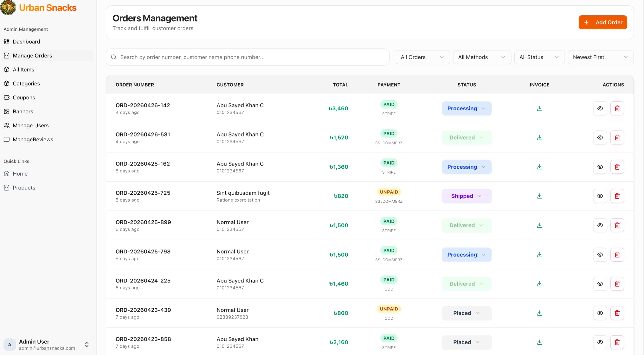Click the Add Order button
Image resolution: width=644 pixels, height=355 pixels.
602,22
